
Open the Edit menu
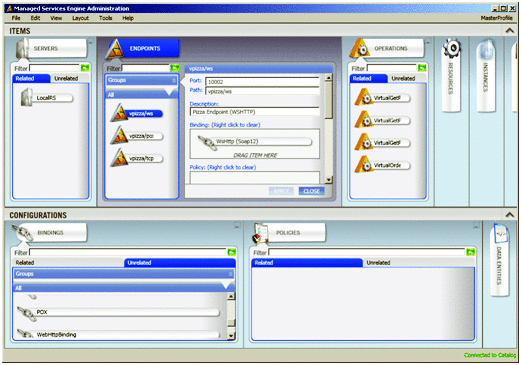[35, 18]
